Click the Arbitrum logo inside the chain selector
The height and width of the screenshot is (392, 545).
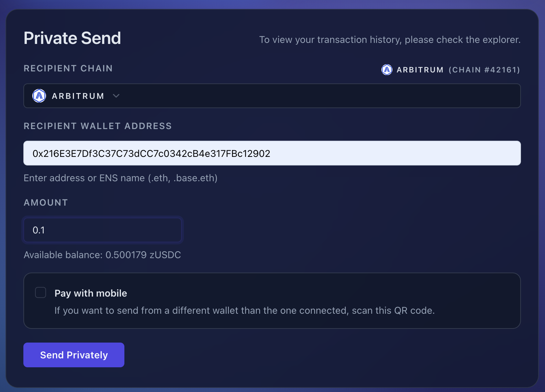[39, 96]
